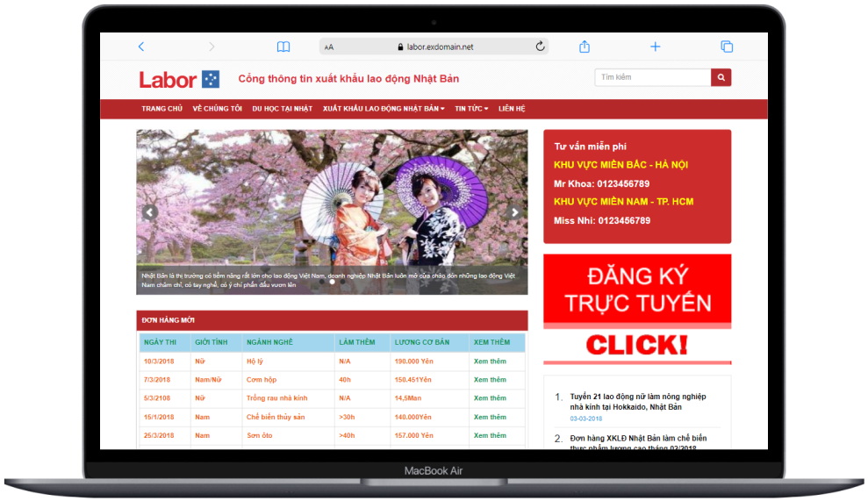Viewport: 868px width, 501px height.
Task: Open a new tab with the plus icon
Action: coord(655,47)
